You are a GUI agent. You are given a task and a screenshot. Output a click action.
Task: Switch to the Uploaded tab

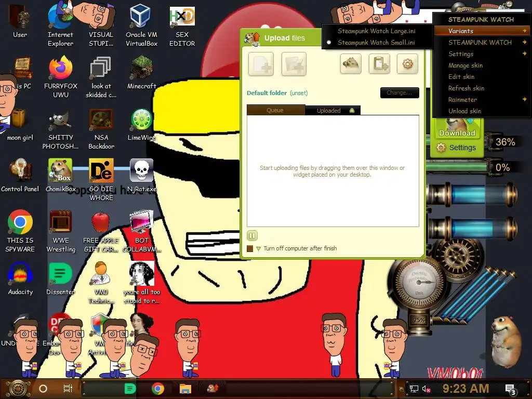click(x=332, y=110)
